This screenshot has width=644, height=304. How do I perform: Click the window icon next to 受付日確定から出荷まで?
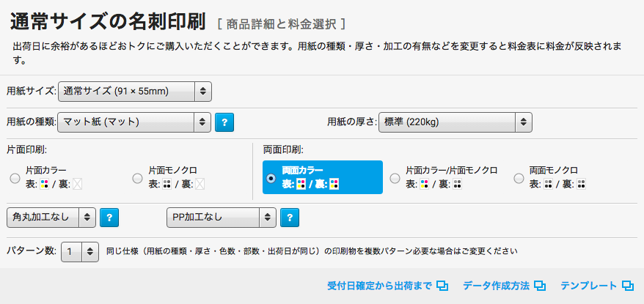pos(442,286)
